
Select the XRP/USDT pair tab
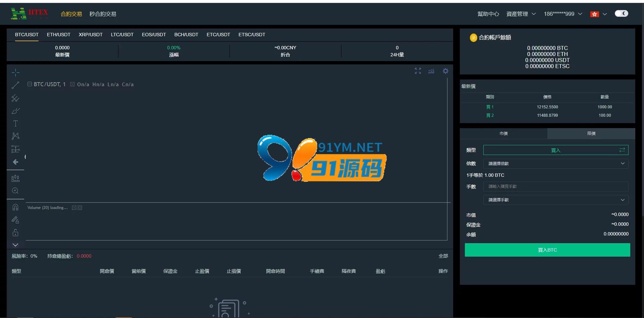(91, 35)
